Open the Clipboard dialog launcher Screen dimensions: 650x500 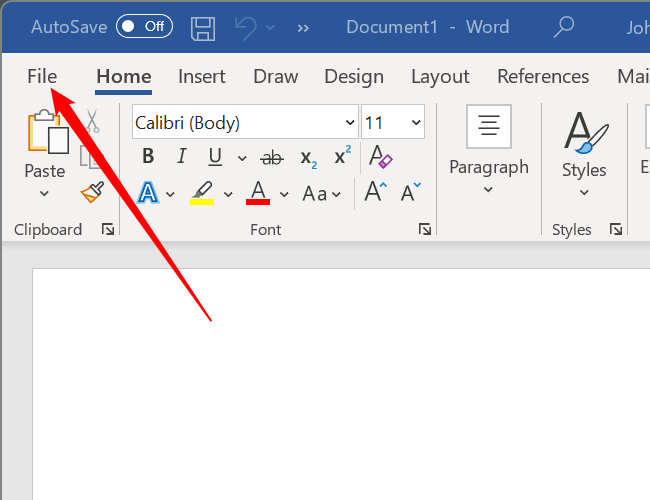108,229
